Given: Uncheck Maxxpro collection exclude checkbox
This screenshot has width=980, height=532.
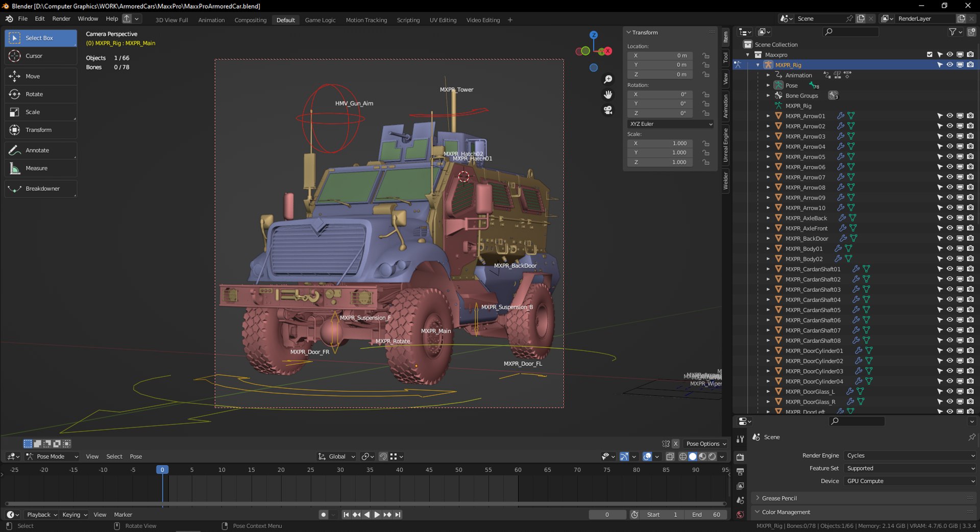Looking at the screenshot, I should tap(929, 55).
